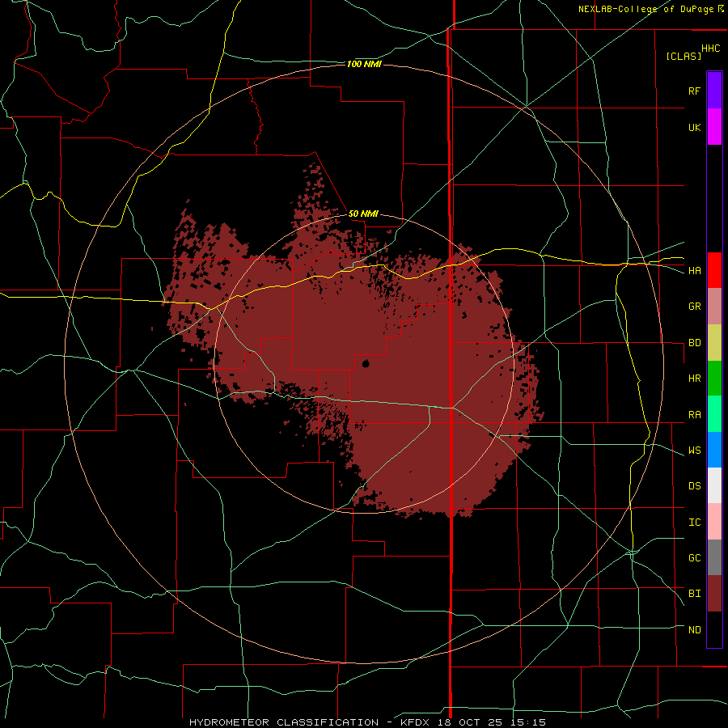Click the BD legend label
The image size is (728, 728).
pyautogui.click(x=694, y=343)
